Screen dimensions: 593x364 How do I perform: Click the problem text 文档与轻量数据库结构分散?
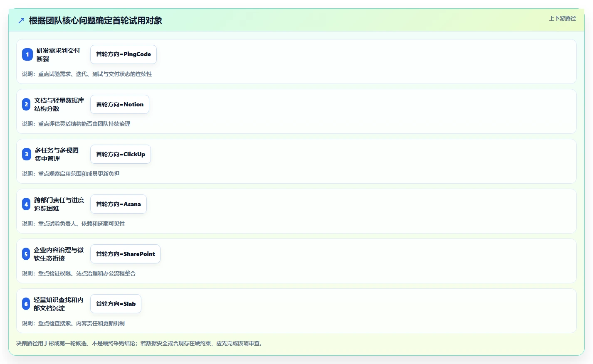coord(59,104)
